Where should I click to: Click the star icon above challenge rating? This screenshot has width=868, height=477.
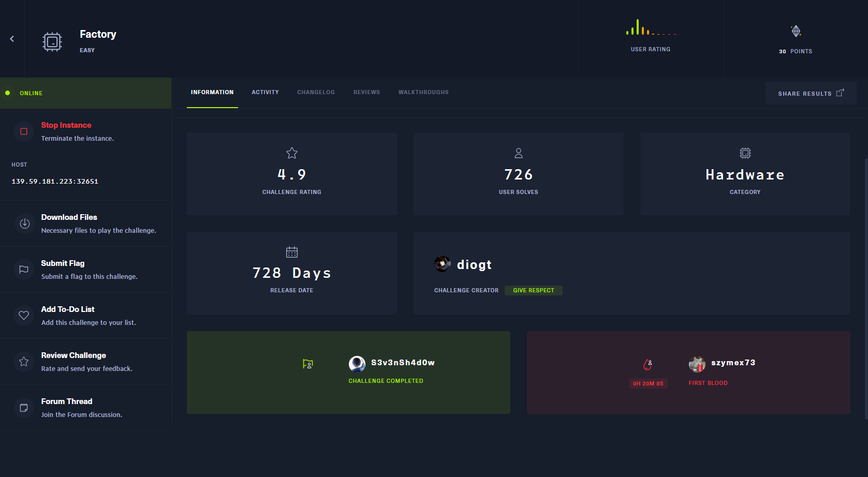click(292, 153)
